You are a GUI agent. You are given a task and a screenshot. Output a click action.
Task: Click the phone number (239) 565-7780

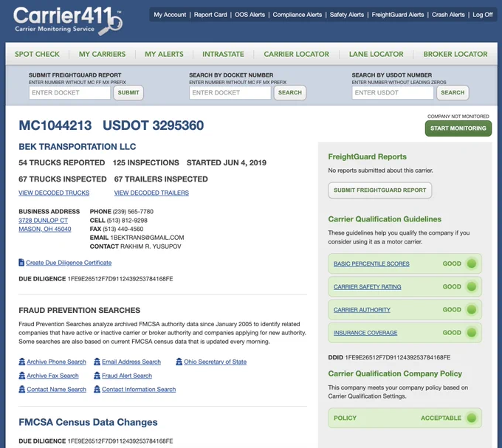(133, 212)
